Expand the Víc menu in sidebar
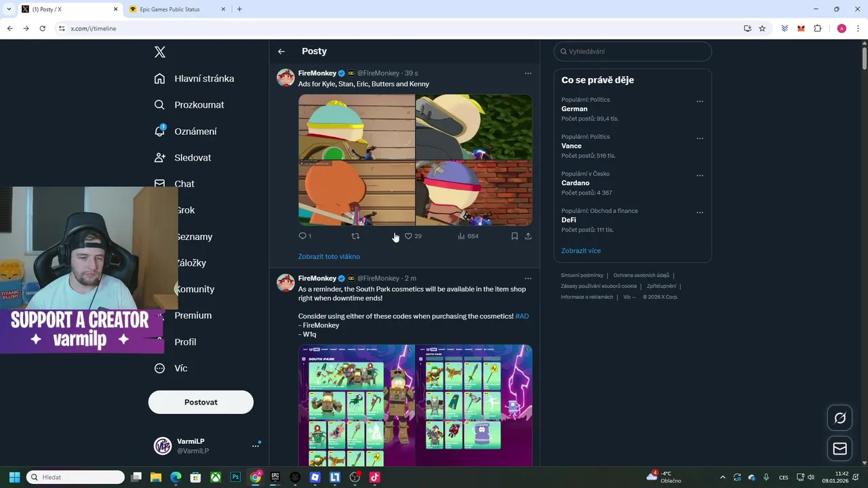This screenshot has width=868, height=488. click(171, 368)
